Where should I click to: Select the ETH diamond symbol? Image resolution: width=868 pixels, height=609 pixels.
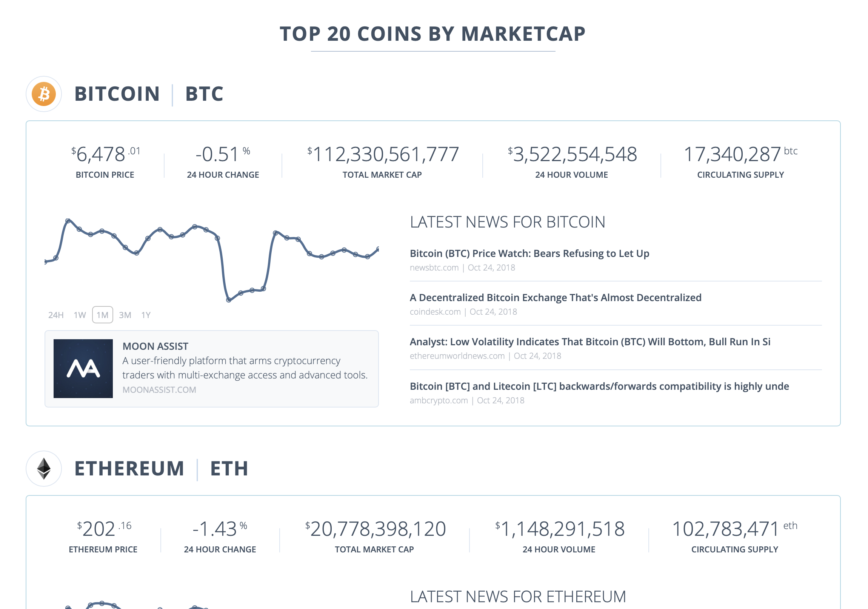[x=43, y=469]
